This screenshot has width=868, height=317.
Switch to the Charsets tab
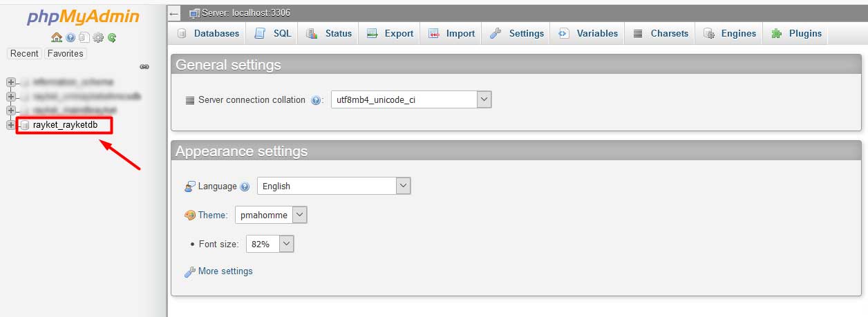click(661, 33)
